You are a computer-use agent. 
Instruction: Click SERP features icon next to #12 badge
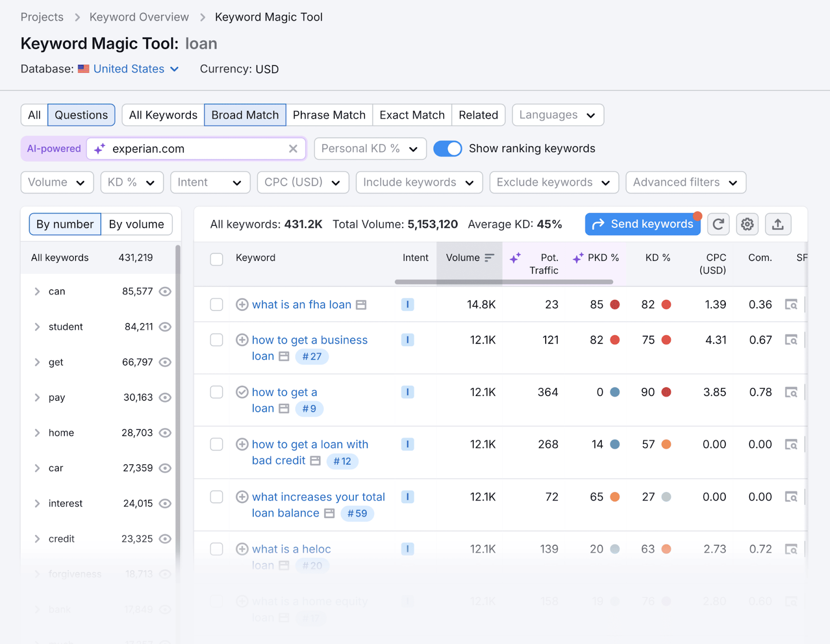[315, 461]
